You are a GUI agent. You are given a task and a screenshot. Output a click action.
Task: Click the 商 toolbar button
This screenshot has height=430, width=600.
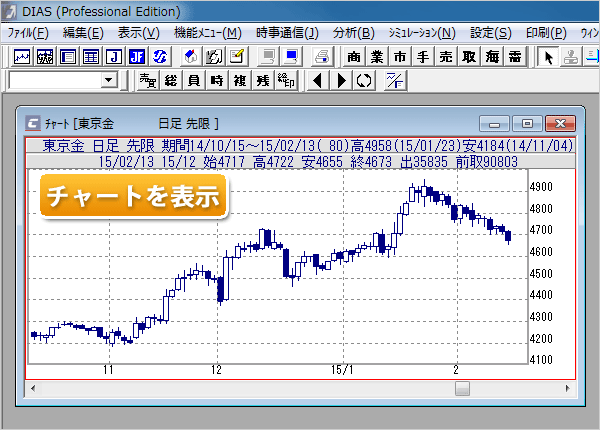point(355,56)
